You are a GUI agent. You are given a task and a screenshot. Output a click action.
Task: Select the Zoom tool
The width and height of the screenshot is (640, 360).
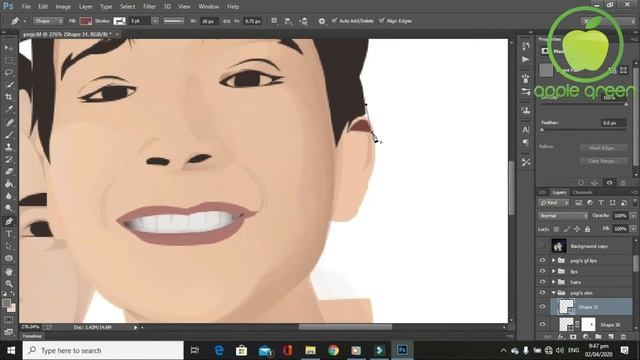(x=9, y=284)
